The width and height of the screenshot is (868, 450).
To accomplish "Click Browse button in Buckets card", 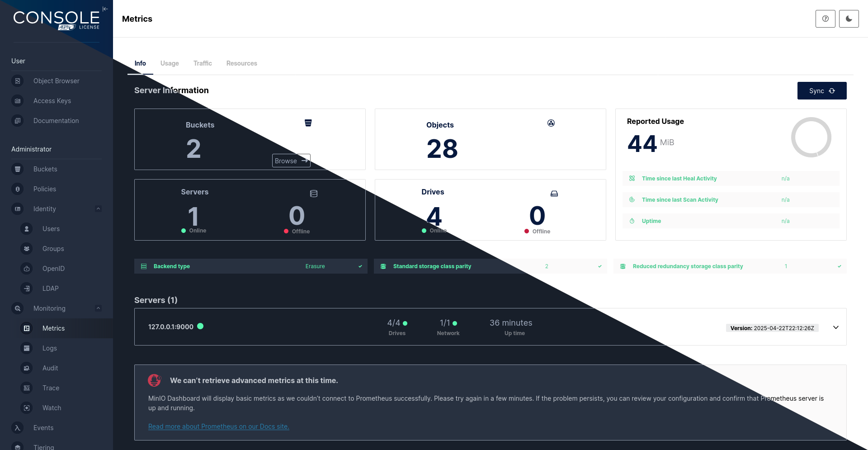I will pyautogui.click(x=291, y=161).
